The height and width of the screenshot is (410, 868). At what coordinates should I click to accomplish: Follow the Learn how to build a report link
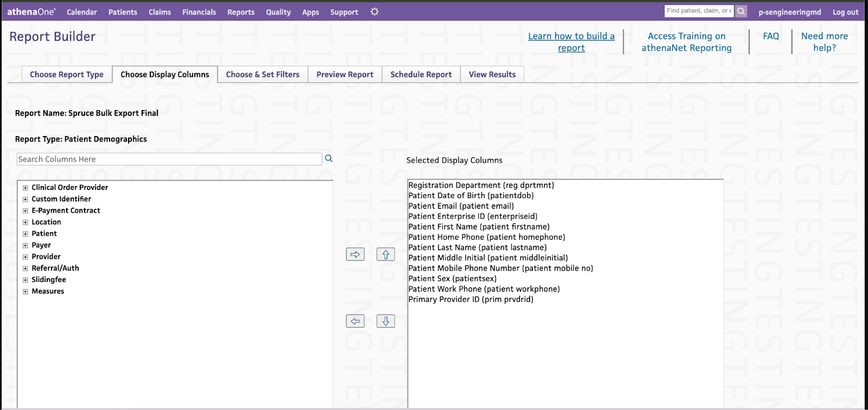[x=571, y=42]
